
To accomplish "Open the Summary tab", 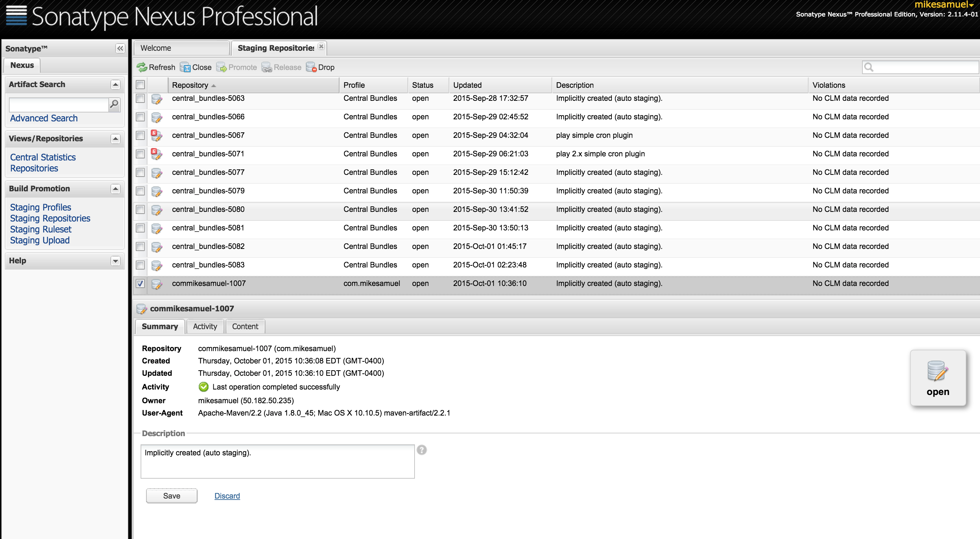I will click(x=160, y=326).
